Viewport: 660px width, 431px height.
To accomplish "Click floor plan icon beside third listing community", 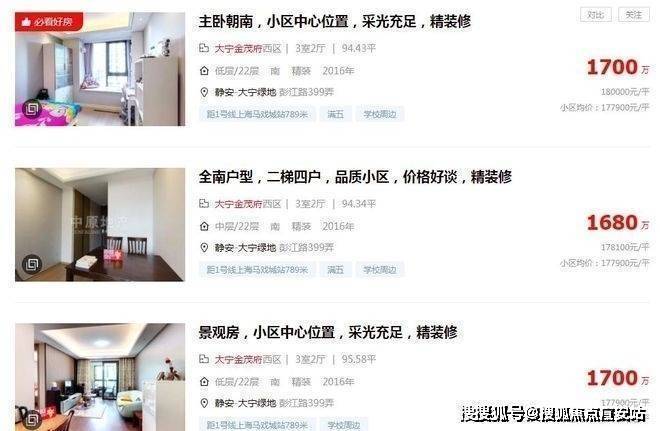I will click(204, 359).
